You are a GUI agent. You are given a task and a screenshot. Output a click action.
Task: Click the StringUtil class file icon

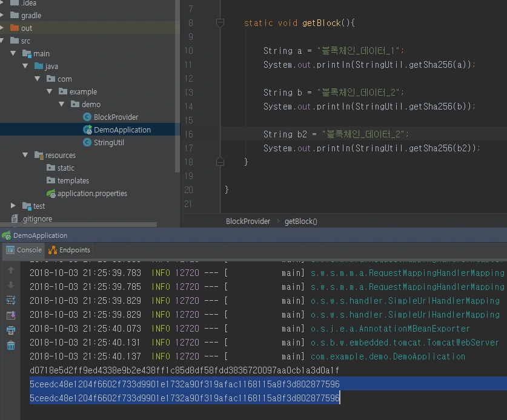(87, 142)
